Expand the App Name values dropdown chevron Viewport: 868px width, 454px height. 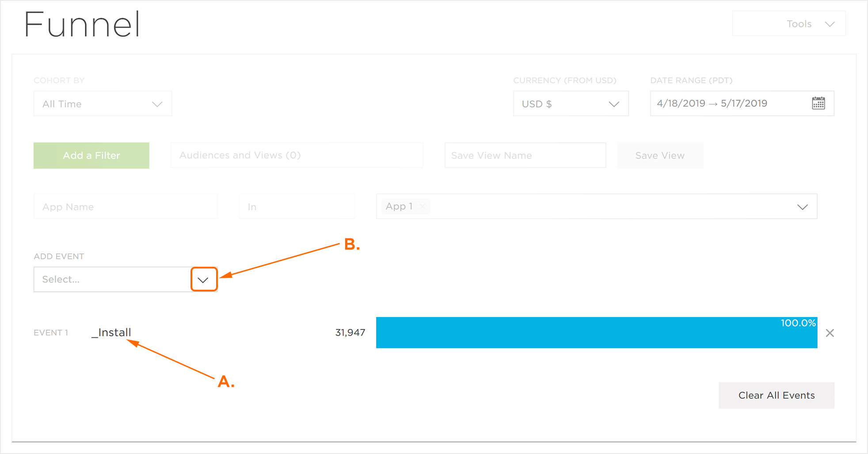pos(802,207)
